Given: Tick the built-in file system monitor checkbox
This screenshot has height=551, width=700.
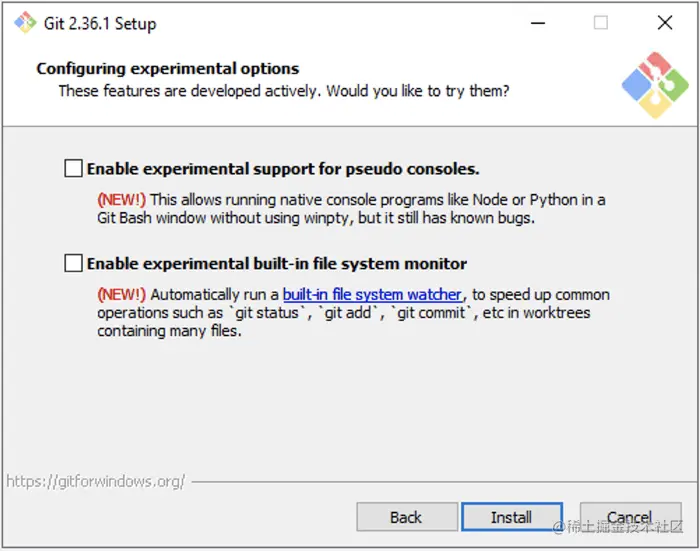Looking at the screenshot, I should 73,264.
